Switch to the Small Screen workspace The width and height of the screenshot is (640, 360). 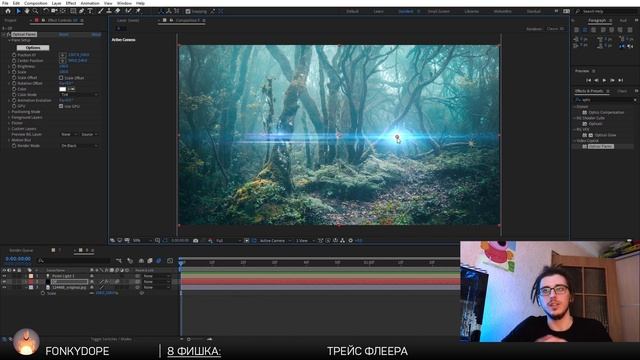coord(439,11)
